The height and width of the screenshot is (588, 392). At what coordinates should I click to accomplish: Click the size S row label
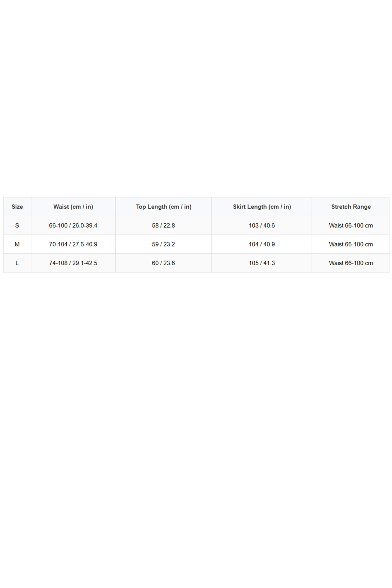click(17, 225)
